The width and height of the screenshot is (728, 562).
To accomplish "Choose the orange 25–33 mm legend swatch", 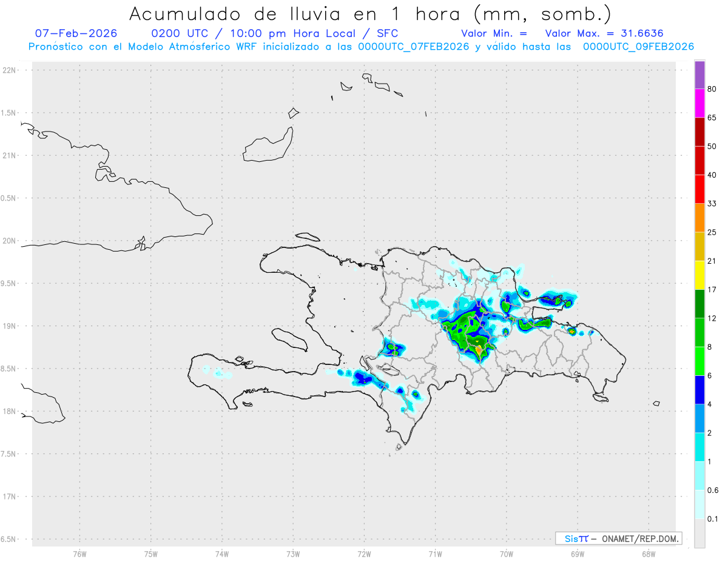I will tap(699, 218).
